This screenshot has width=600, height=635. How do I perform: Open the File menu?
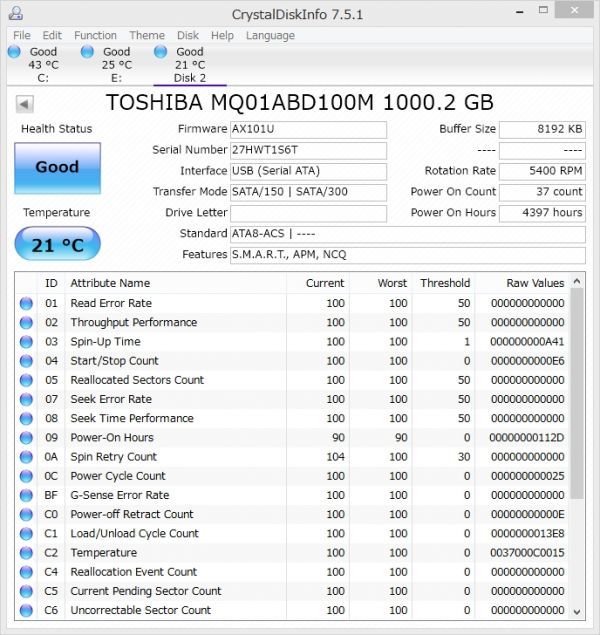tap(22, 36)
